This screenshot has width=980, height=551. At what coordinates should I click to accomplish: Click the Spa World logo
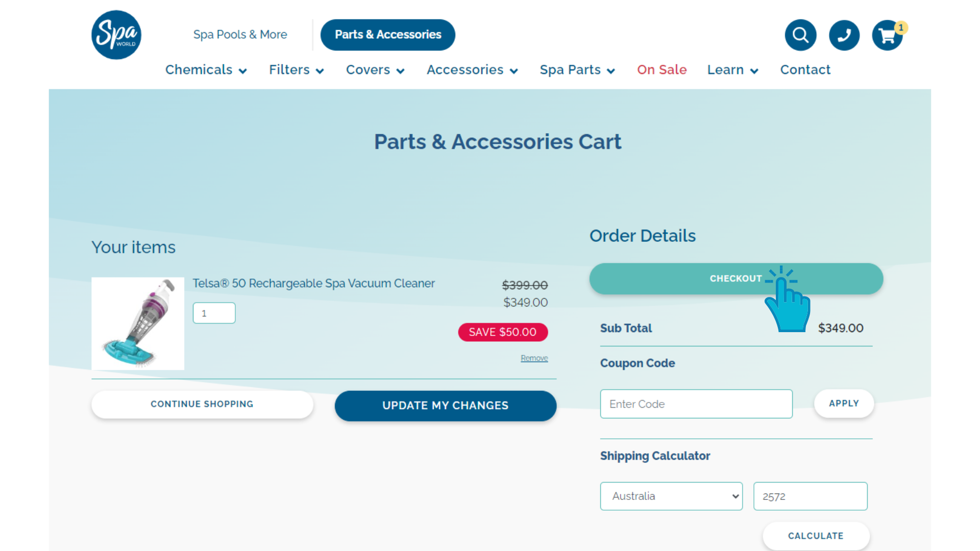116,35
